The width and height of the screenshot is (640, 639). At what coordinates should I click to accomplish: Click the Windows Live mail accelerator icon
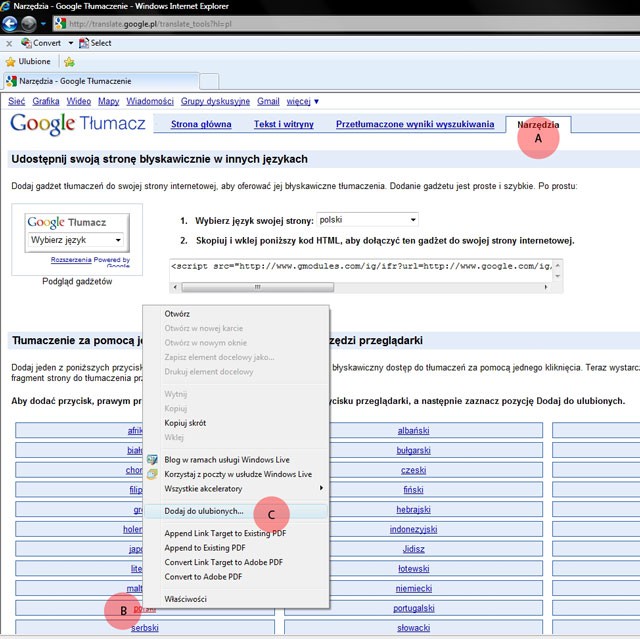[152, 474]
